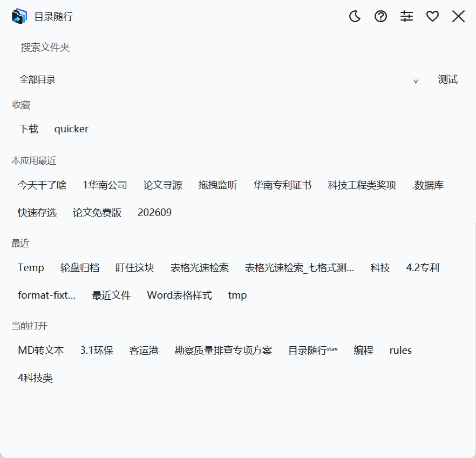Open the 下载 favorite folder
476x458 pixels.
coord(28,129)
